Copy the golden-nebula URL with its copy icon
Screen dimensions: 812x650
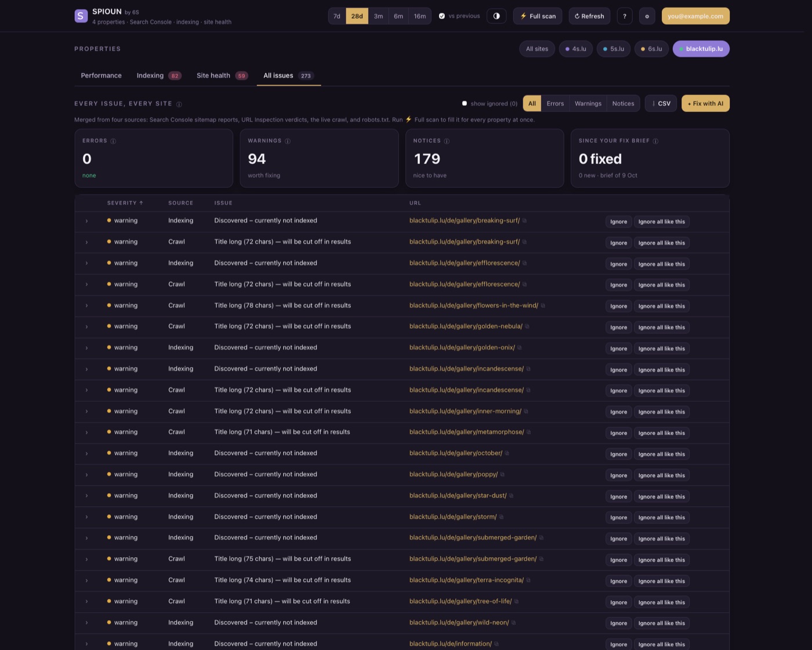[527, 326]
